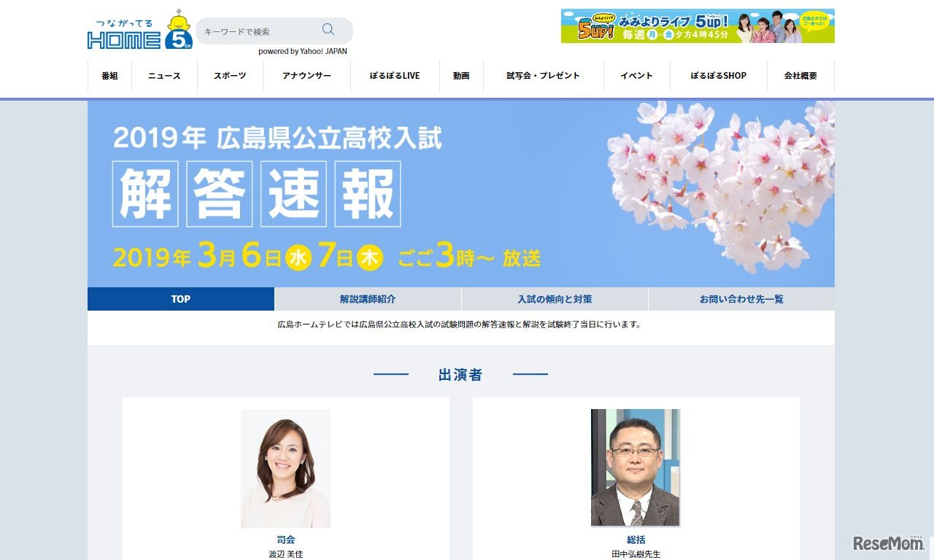Navigate to the スポーツ page

pyautogui.click(x=230, y=75)
